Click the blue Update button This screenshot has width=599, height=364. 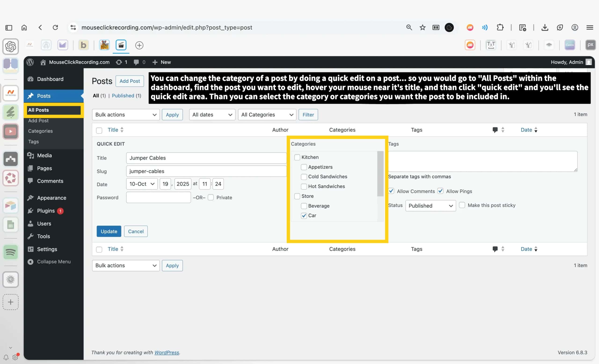(x=109, y=231)
